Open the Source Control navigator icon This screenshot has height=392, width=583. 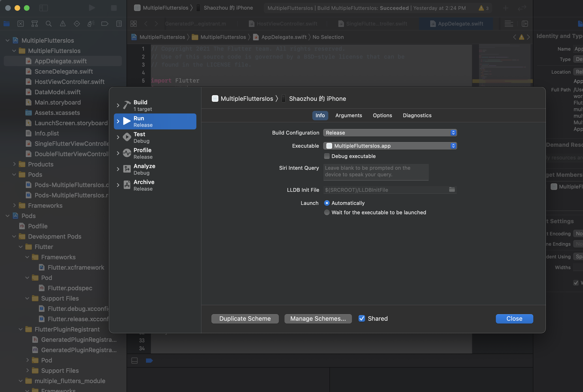tap(21, 24)
